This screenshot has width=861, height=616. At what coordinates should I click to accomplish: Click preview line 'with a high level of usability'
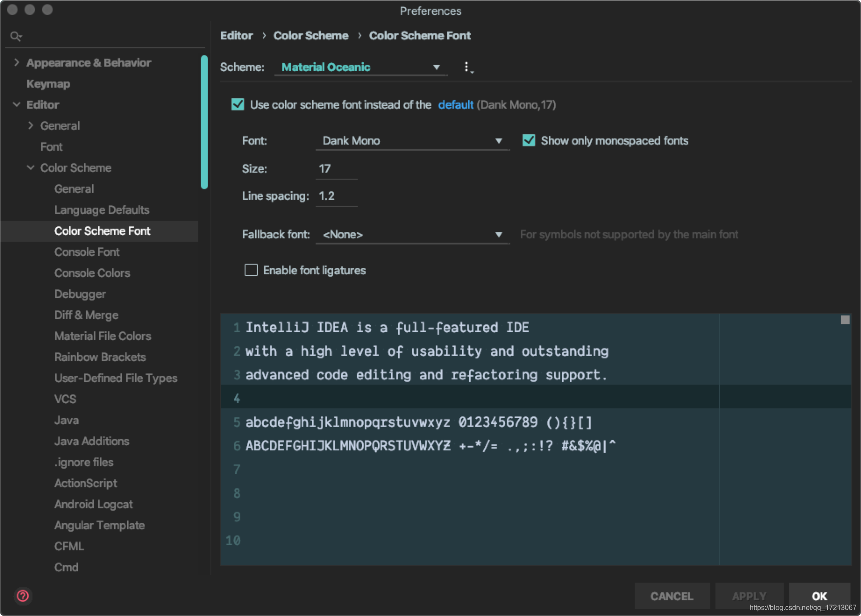point(427,351)
